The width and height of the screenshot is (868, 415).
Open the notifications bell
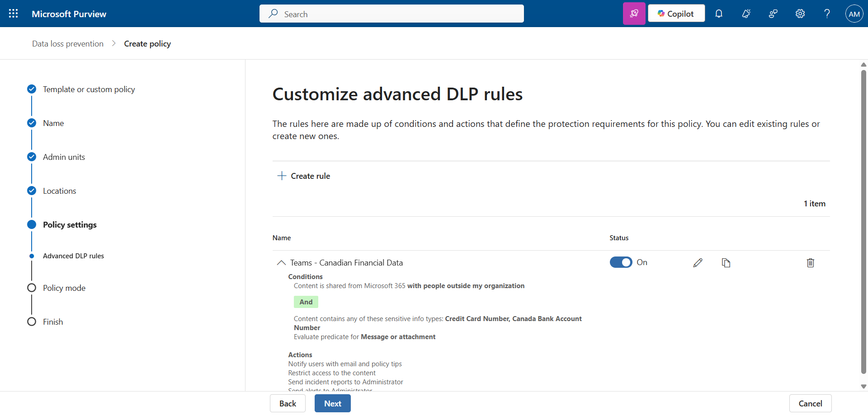(719, 14)
